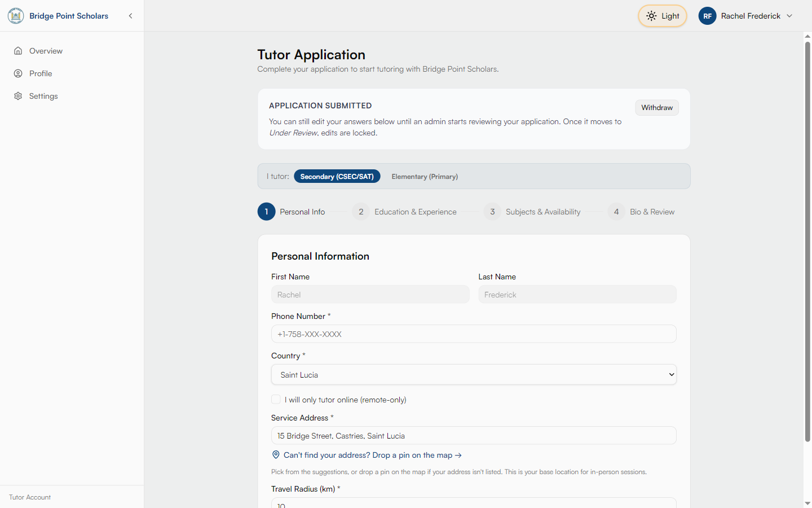
Task: Click the First Name field showing Rachel
Action: (x=370, y=294)
